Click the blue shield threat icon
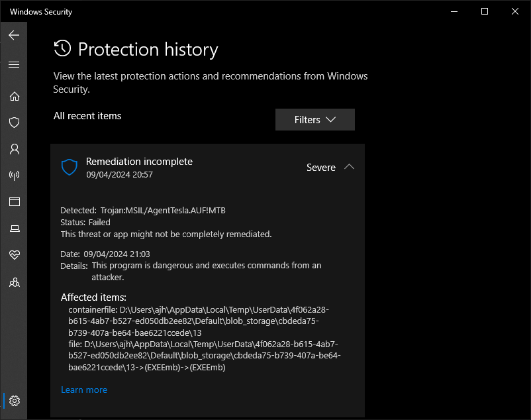Image resolution: width=531 pixels, height=420 pixels. tap(70, 167)
